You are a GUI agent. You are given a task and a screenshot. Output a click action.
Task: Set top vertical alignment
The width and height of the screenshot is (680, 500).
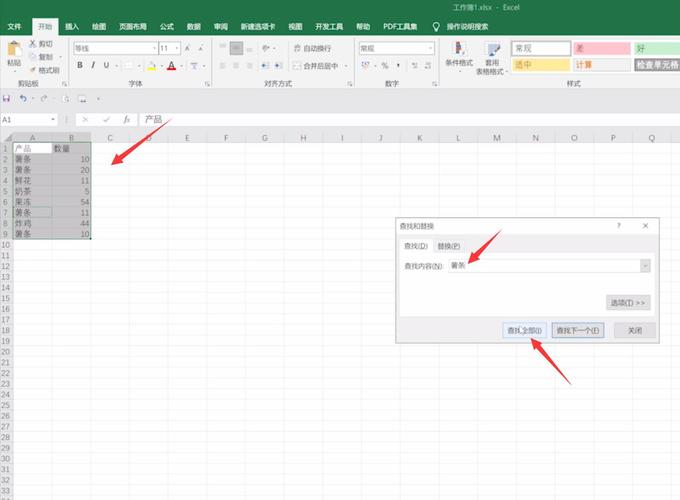point(222,48)
